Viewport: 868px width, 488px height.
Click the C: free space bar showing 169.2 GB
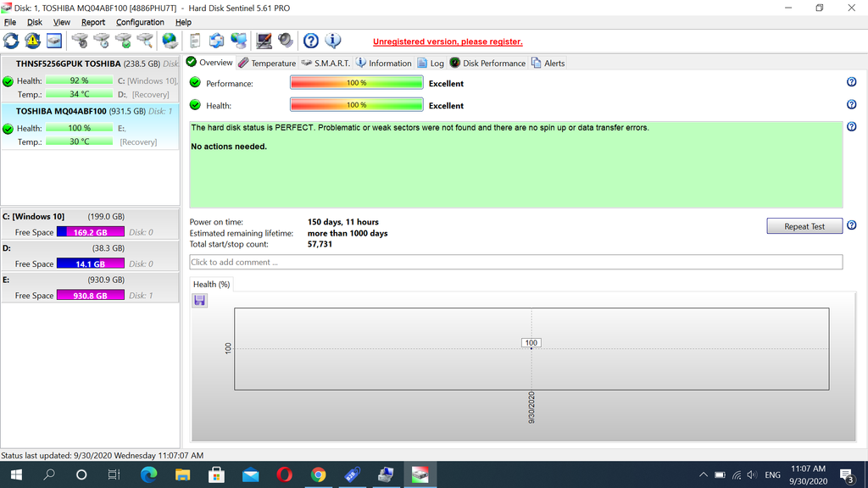click(x=90, y=232)
